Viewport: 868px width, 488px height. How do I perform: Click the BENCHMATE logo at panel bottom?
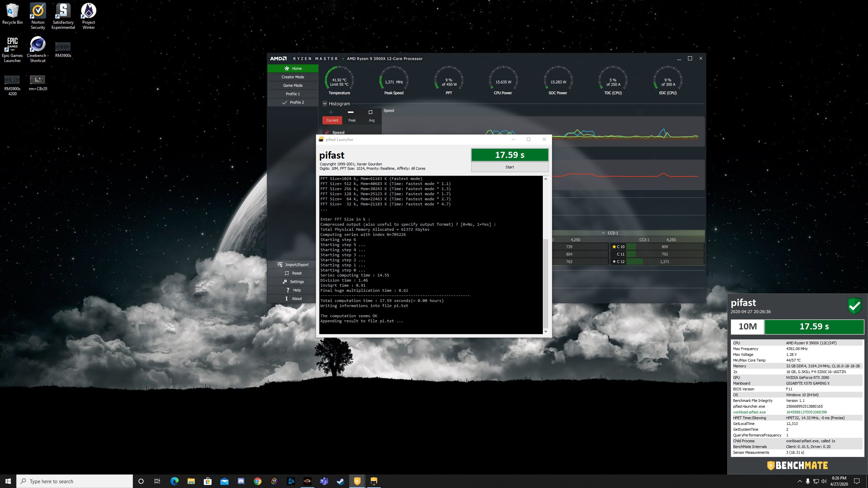coord(797,465)
